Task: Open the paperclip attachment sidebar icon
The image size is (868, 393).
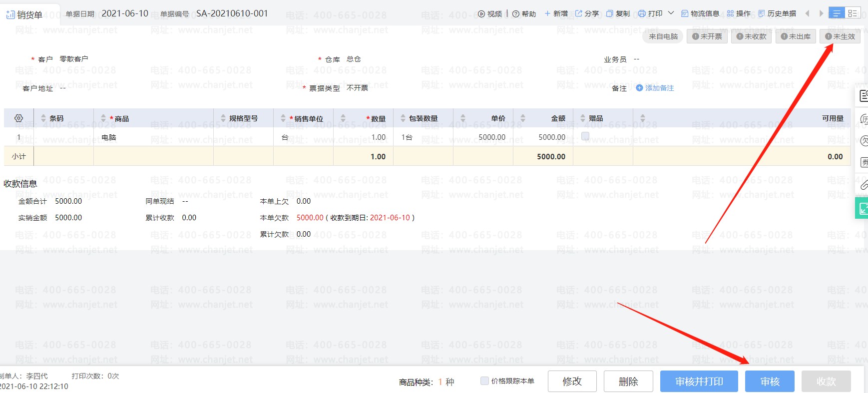Action: click(x=864, y=185)
